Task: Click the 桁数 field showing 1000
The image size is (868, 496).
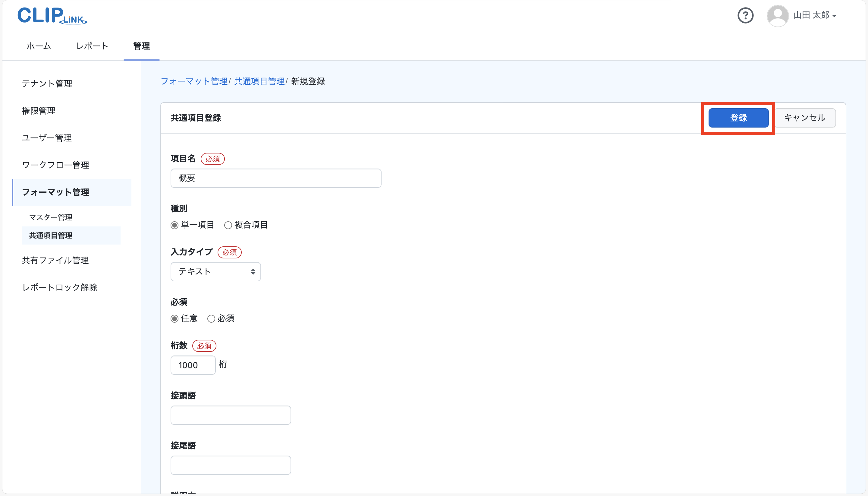Action: point(193,365)
